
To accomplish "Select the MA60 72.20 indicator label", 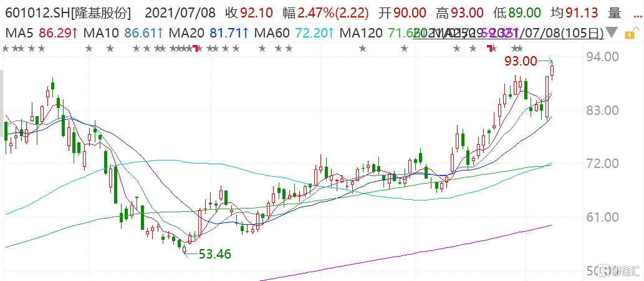I will click(x=294, y=33).
